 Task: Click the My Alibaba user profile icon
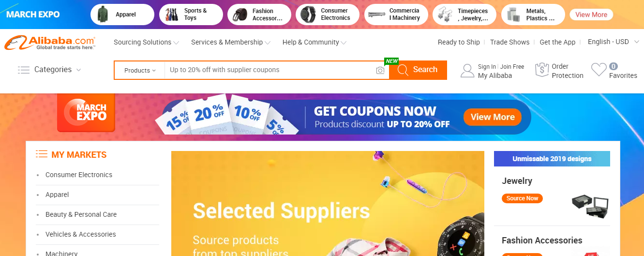467,71
